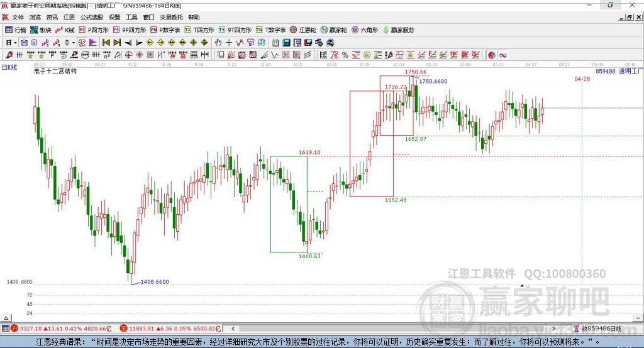Switch to the K线 chart view
Viewport: 644px width, 348px height.
point(65,30)
